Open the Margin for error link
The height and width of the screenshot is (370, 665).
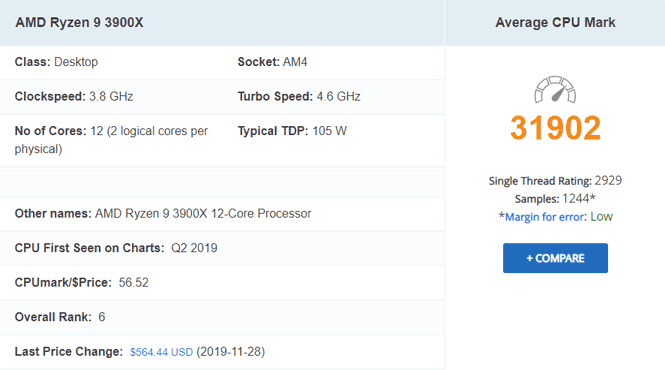pyautogui.click(x=544, y=217)
